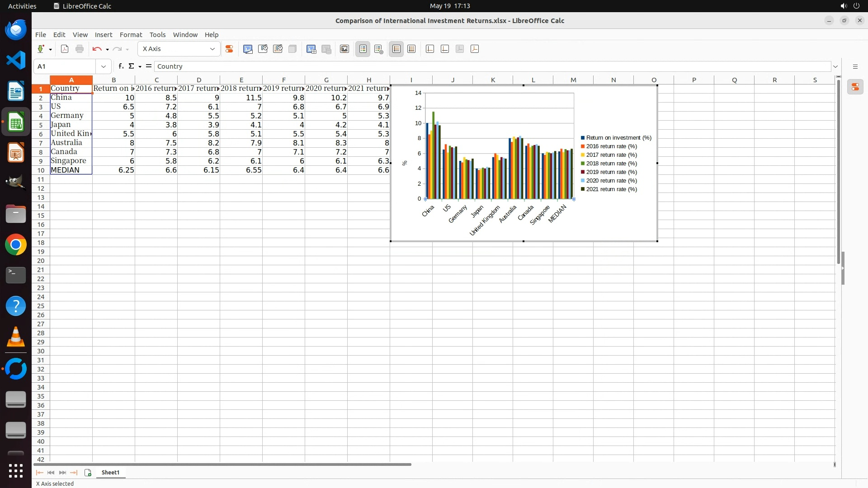868x488 pixels.
Task: Click the Function Wizard fx icon
Action: [x=121, y=66]
